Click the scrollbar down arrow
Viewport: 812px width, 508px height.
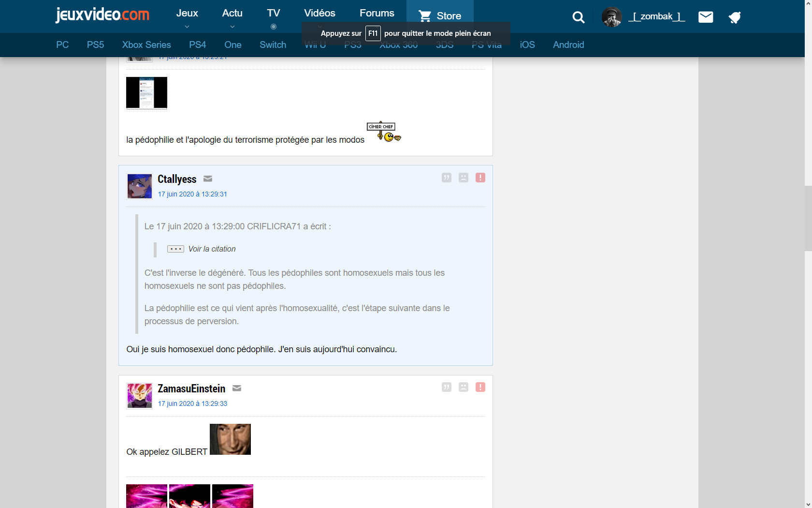(x=808, y=504)
